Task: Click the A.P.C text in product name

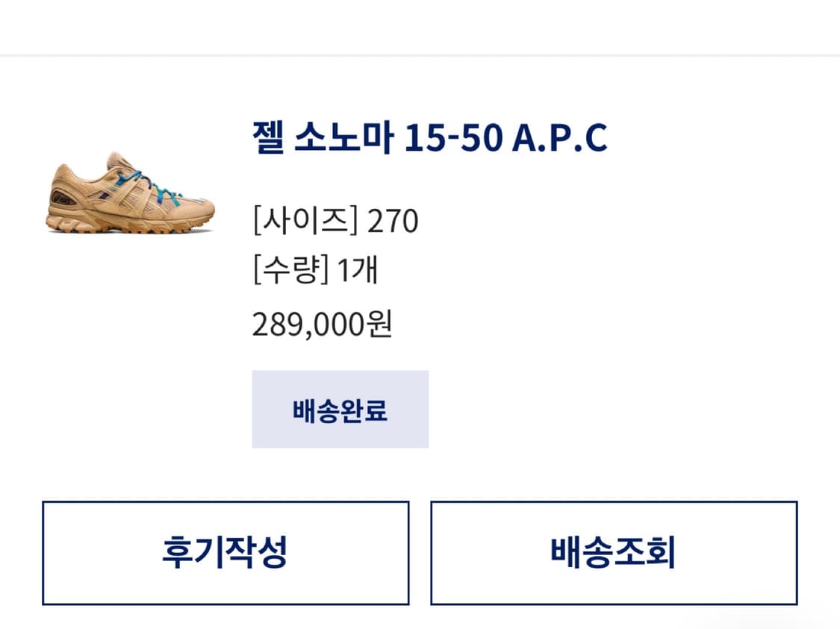Action: pyautogui.click(x=559, y=138)
